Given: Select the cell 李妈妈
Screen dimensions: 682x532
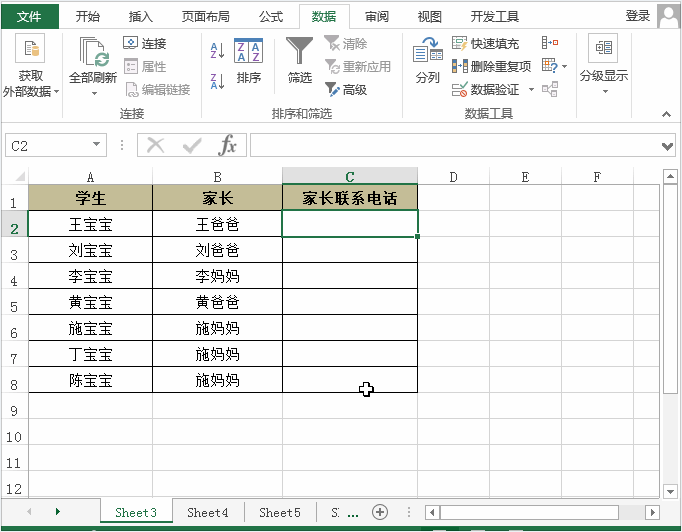Looking at the screenshot, I should pos(217,276).
